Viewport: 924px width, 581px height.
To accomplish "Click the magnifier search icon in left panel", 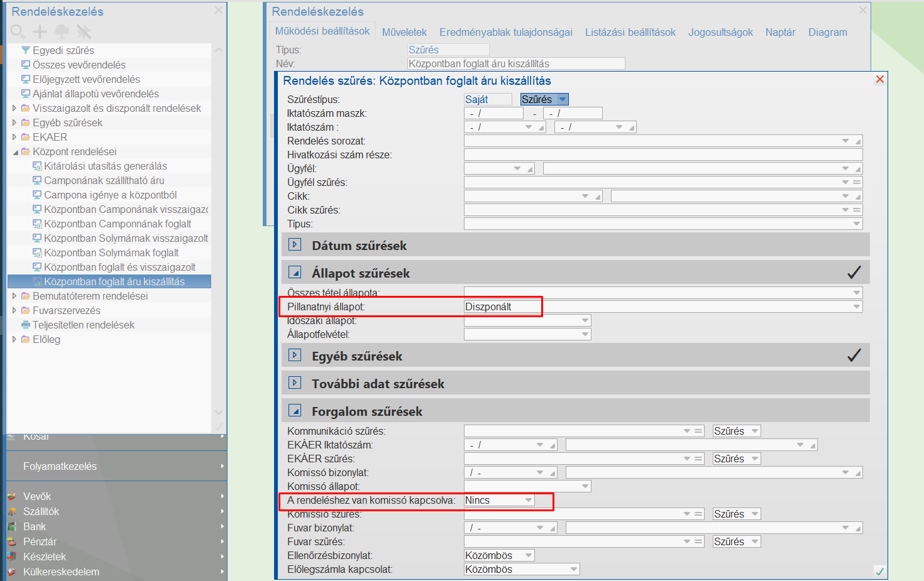I will pos(18,31).
